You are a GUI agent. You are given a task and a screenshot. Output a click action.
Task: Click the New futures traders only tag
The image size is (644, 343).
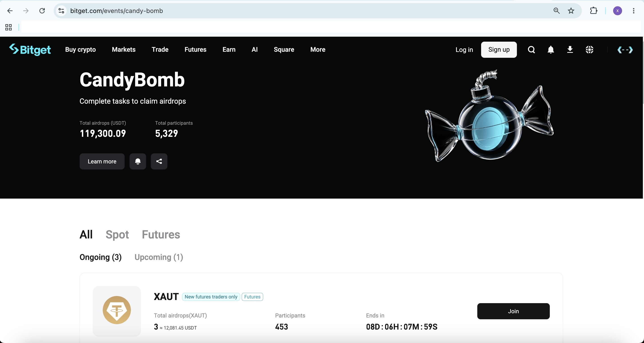(211, 297)
